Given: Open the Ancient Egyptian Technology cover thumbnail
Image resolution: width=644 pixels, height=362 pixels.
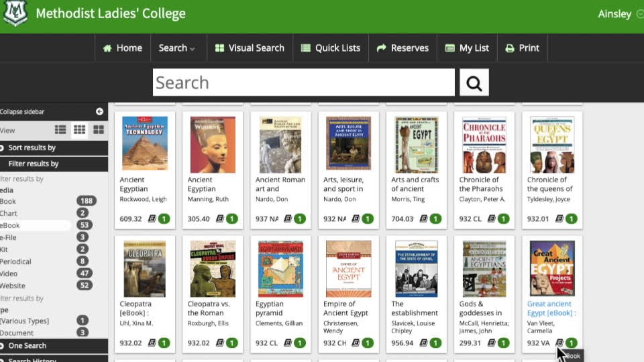Looking at the screenshot, I should 145,144.
